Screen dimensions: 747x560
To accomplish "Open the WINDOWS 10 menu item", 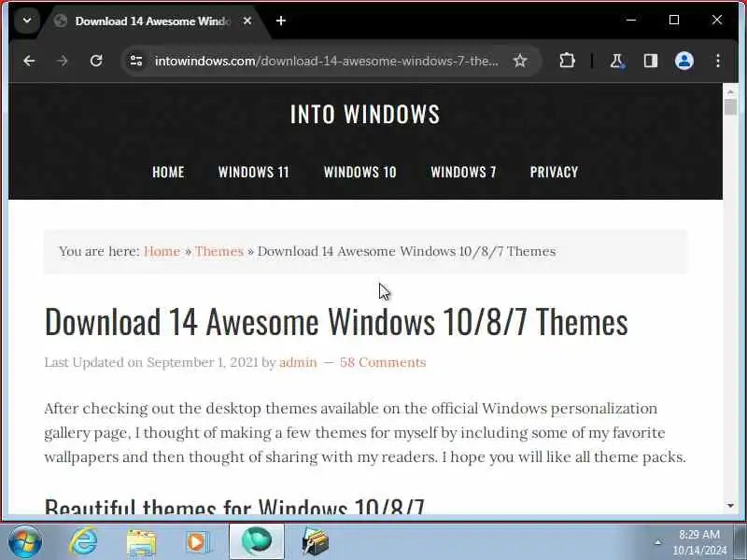I will tap(360, 172).
